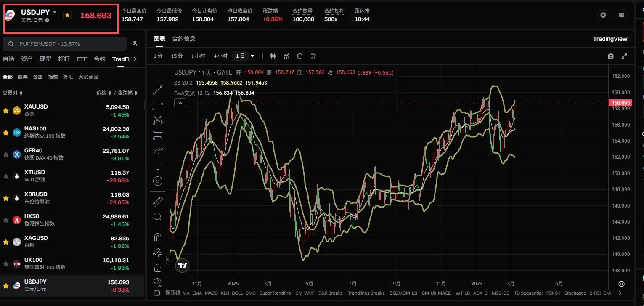Screen dimensions: 644x306
Task: Sort list by 价格 column
Action: (x=103, y=93)
